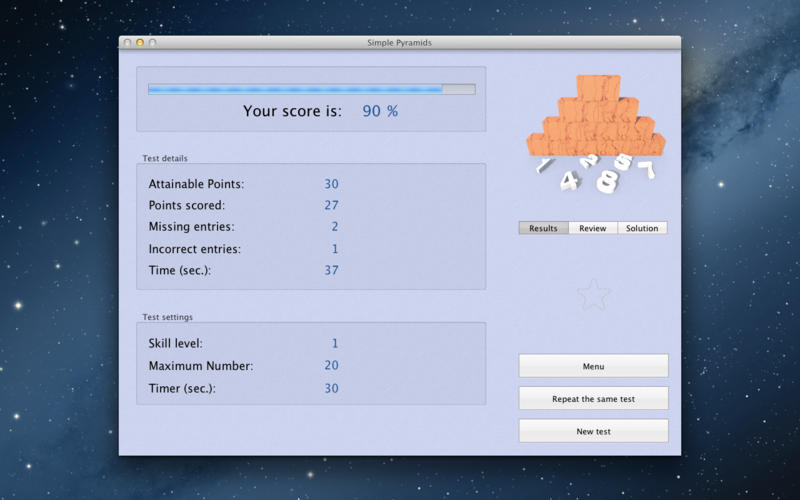The image size is (800, 500).
Task: Click the Attainable Points value 30
Action: tap(331, 184)
